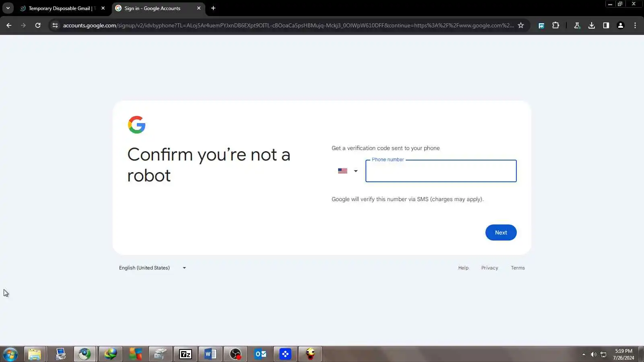
Task: Click the browser forward arrow
Action: point(23,25)
